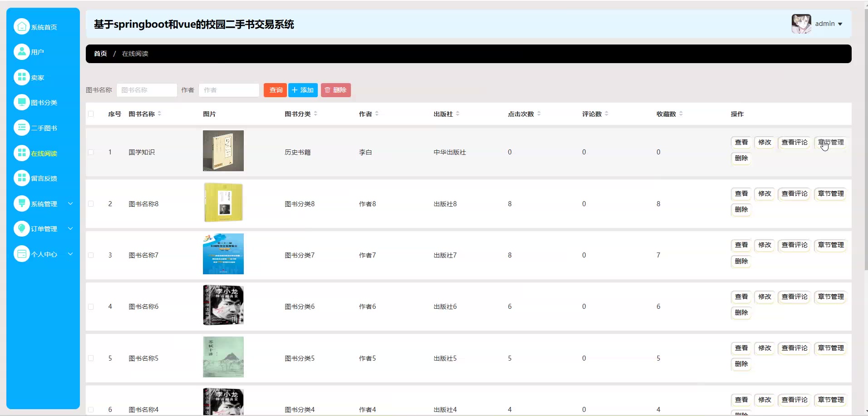Screen dimensions: 868x416
Task: Click 章节管理 for 国学知识 row
Action: 831,142
